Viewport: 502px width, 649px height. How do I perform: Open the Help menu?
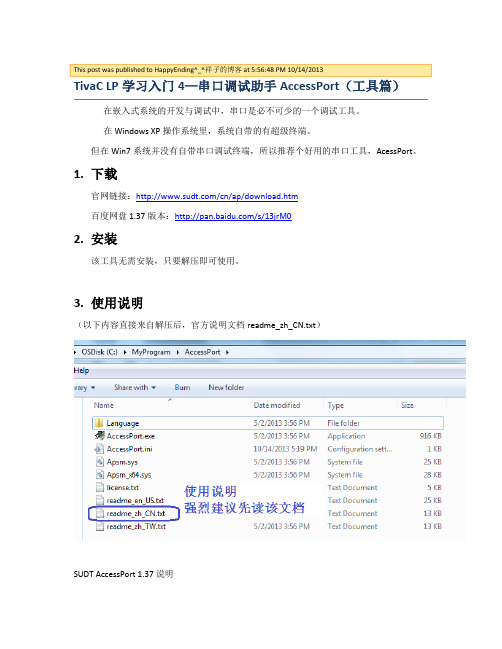pos(82,370)
